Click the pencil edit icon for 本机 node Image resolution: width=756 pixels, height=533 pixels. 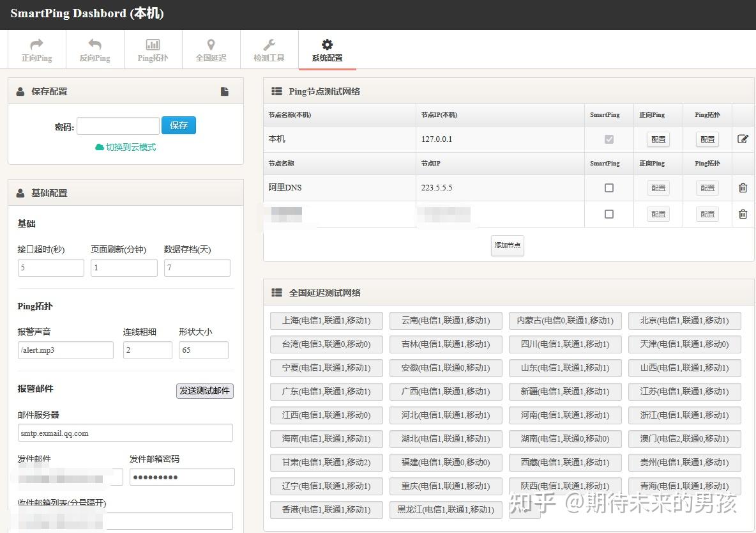pos(743,139)
